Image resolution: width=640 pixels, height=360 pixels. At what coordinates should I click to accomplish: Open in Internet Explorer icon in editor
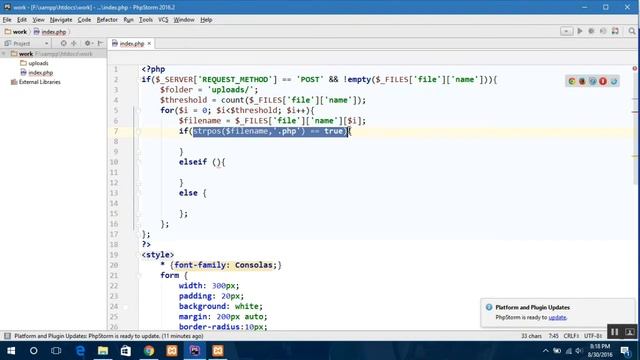(x=613, y=81)
